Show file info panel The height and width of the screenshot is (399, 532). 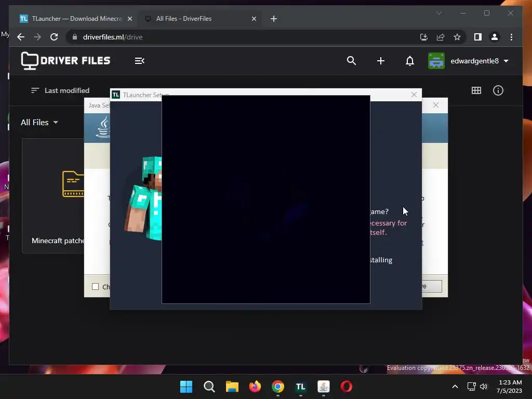[x=498, y=90]
